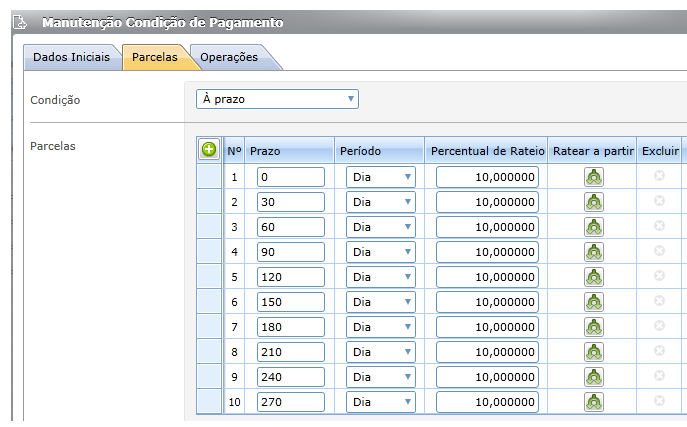Click the Prazo field containing 60
The width and height of the screenshot is (687, 427).
tap(291, 227)
